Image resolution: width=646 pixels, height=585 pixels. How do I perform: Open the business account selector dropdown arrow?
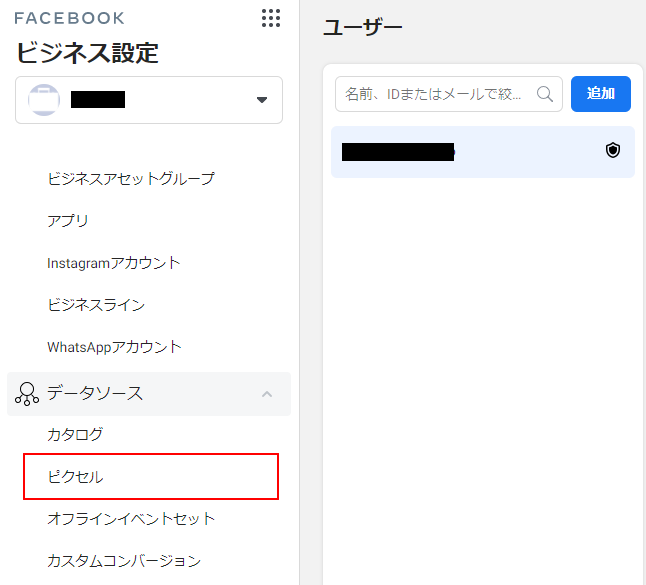point(262,100)
